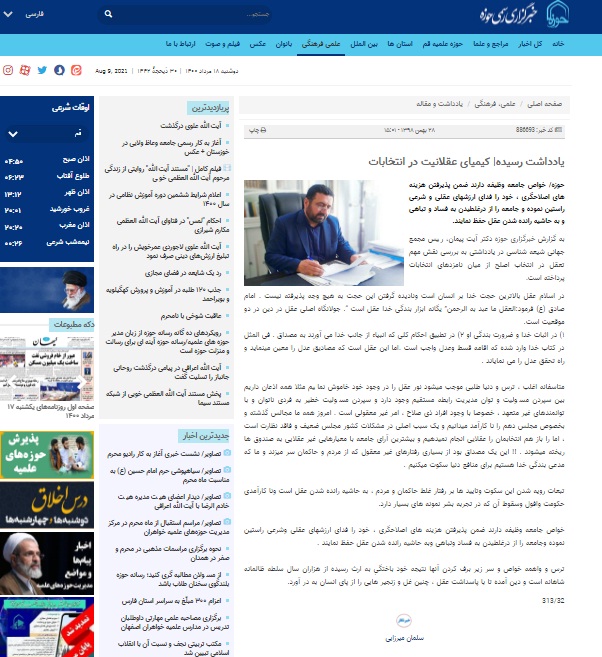
Task: Open the newspaper front-page thumbnail
Action: click(47, 369)
